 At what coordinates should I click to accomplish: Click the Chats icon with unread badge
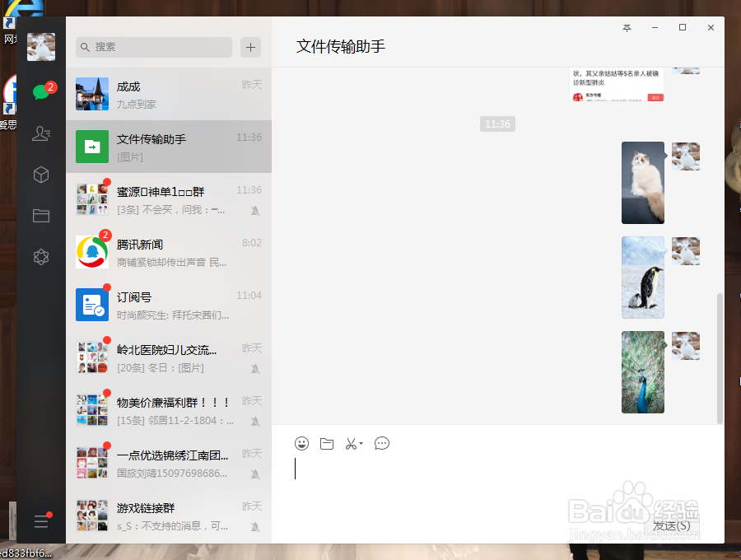pyautogui.click(x=41, y=92)
